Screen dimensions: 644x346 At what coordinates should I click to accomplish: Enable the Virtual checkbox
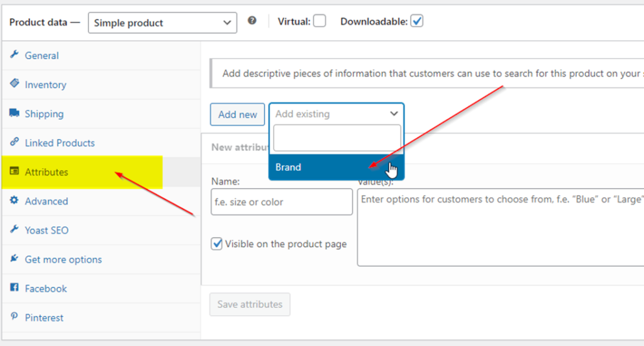(319, 21)
